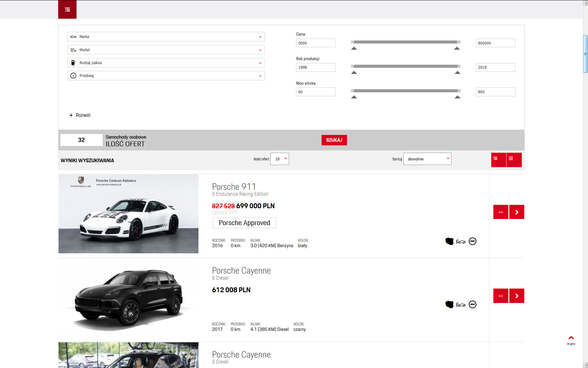Click the do góry back-to-top arrow
The image size is (588, 368).
pos(571,340)
